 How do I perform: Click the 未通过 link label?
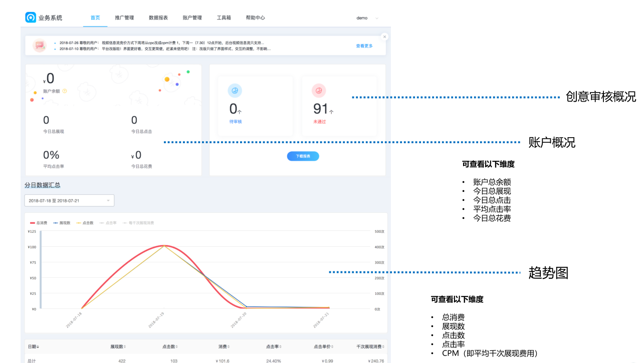(320, 122)
